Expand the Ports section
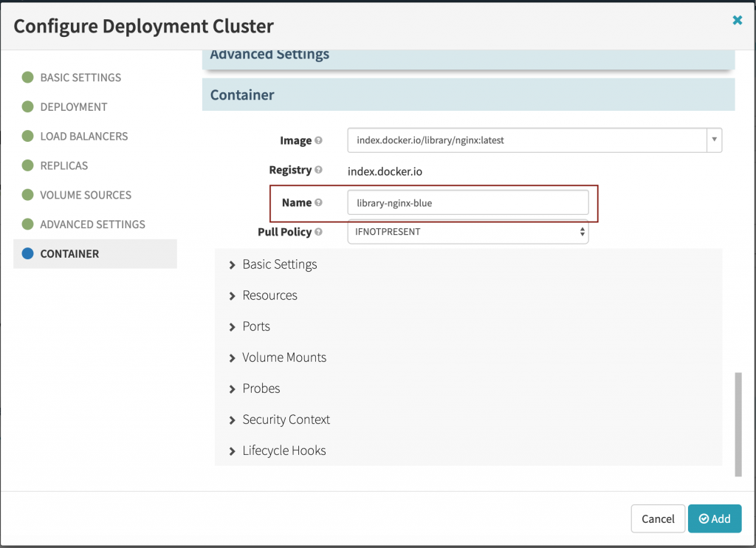Screen dimensions: 756x548 [255, 326]
